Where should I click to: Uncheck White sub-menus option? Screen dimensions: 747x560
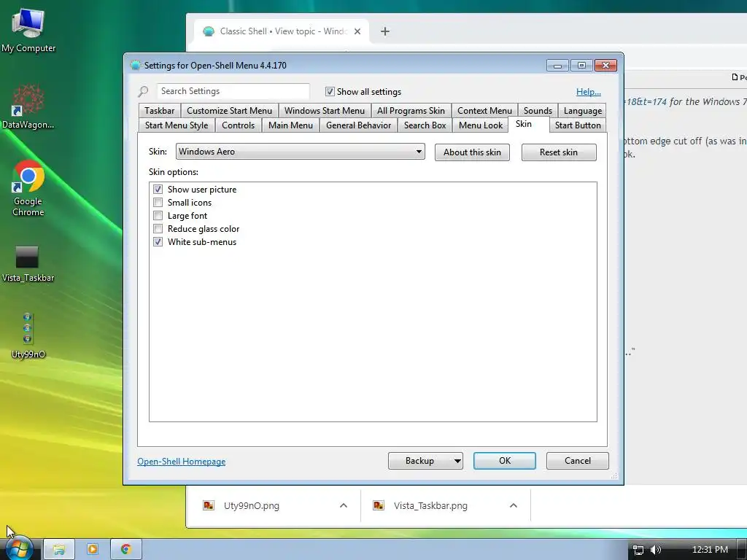point(158,242)
